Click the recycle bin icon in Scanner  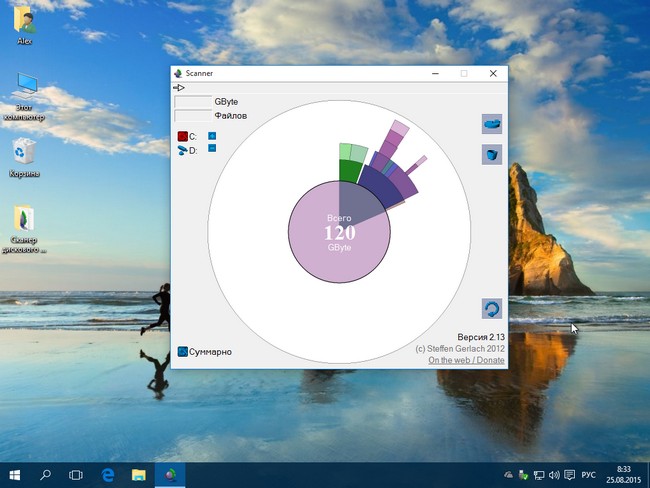(491, 154)
